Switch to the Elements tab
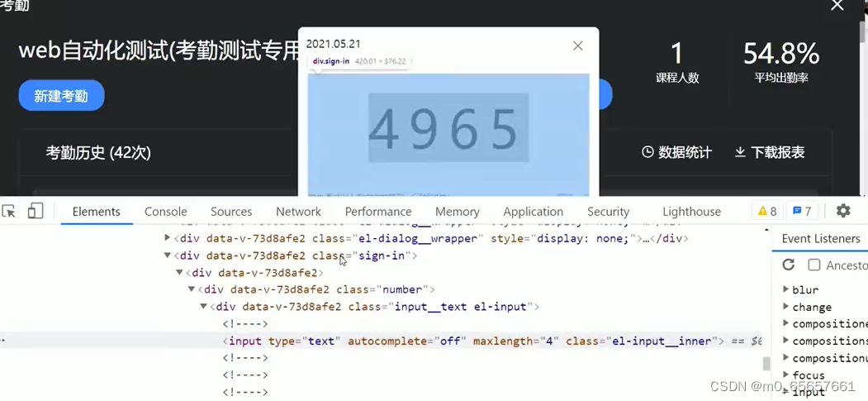Screen dimensions: 868x401 pos(97,212)
